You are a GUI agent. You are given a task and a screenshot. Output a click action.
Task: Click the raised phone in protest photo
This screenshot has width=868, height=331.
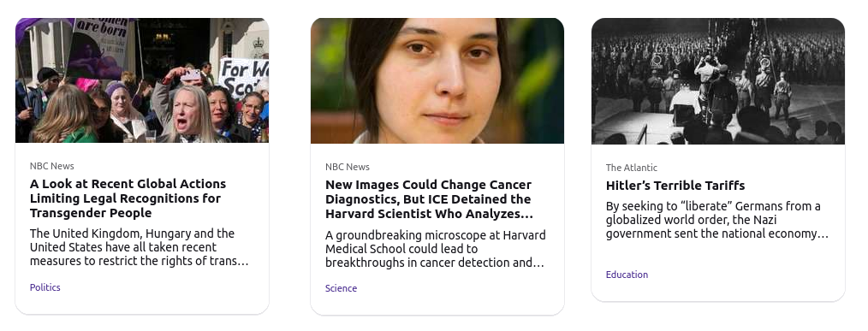(192, 74)
